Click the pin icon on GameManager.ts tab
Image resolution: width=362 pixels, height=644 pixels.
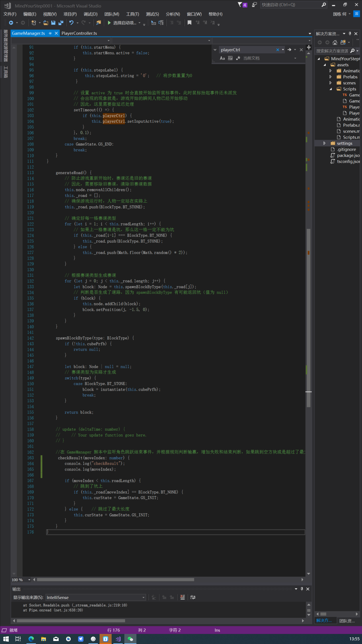(50, 33)
